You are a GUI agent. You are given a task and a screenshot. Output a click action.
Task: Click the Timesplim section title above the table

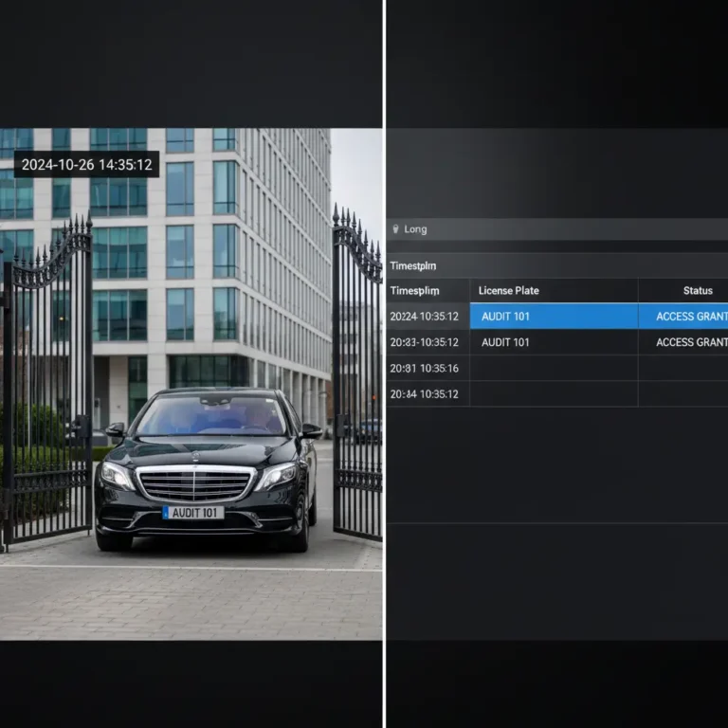click(414, 266)
